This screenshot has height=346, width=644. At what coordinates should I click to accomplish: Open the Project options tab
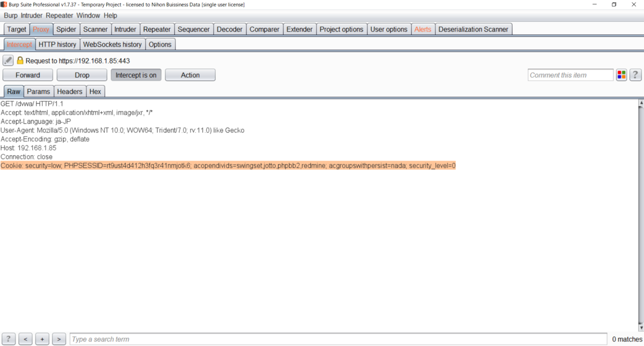pos(341,29)
